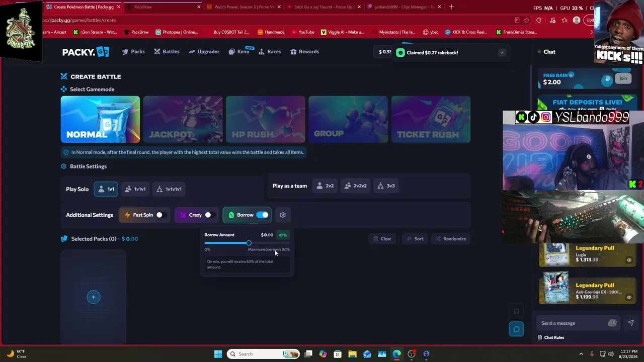Open Microsoft Store from the taskbar
This screenshot has height=362, width=644.
[338, 354]
